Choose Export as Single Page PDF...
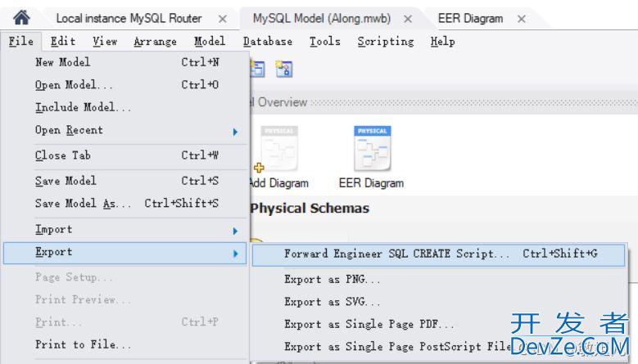 [438, 324]
